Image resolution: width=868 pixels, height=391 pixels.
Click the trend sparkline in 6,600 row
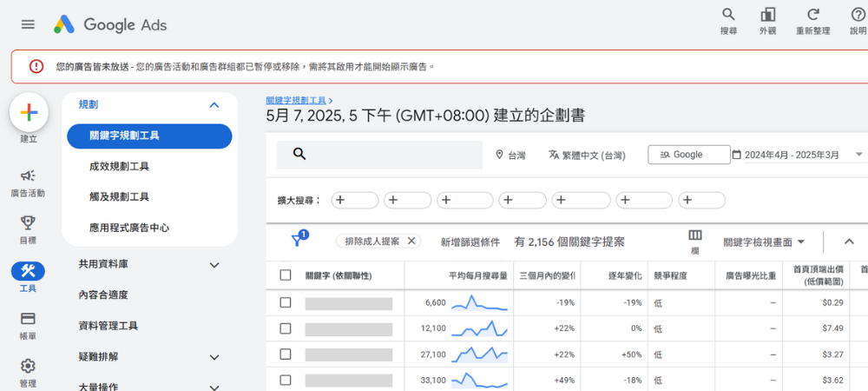479,303
